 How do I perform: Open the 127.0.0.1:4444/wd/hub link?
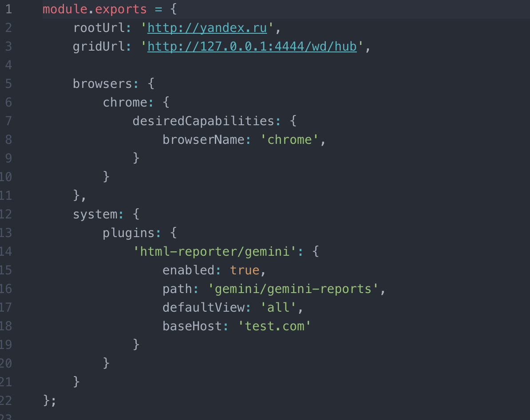click(x=252, y=47)
